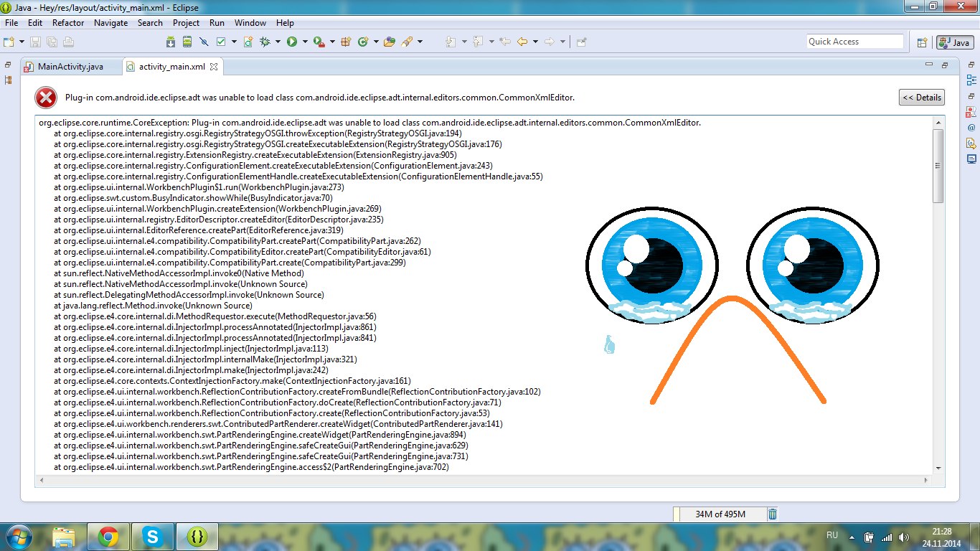Expand the External Tools dropdown arrow
Image resolution: width=980 pixels, height=551 pixels.
[331, 42]
